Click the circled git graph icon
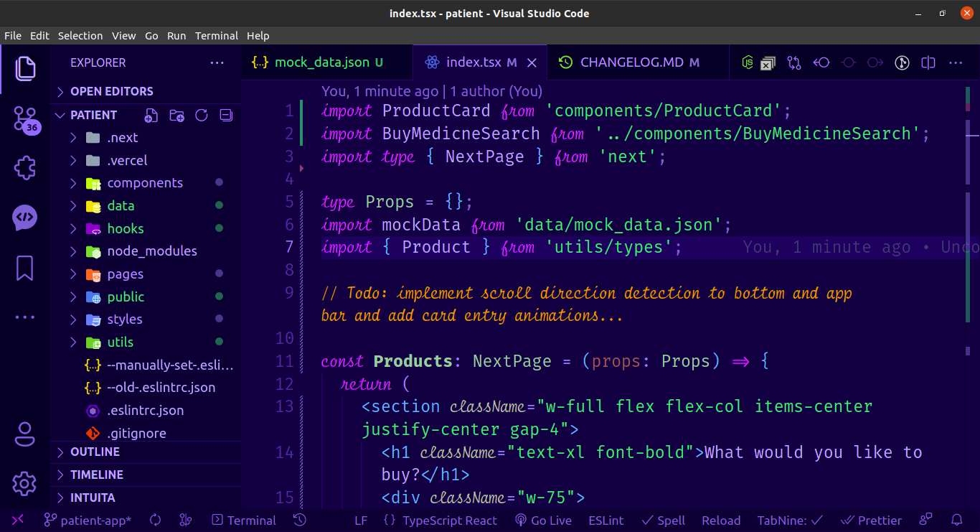The image size is (980, 532). click(903, 63)
